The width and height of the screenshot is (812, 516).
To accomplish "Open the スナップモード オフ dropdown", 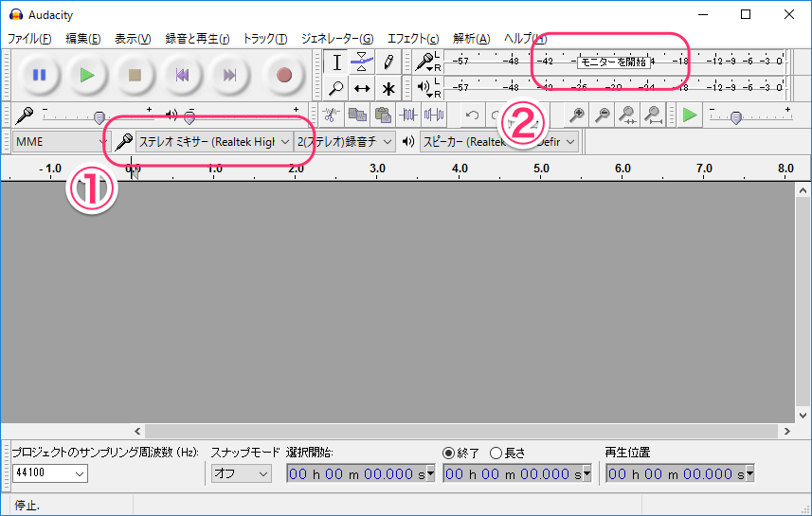I will tap(242, 473).
